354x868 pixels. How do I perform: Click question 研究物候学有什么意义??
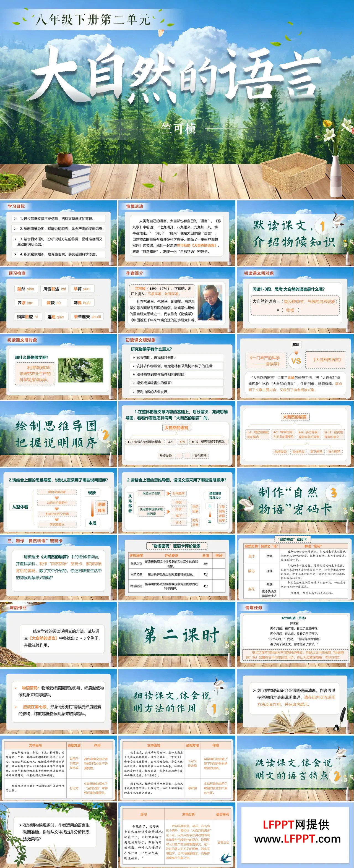click(x=151, y=349)
